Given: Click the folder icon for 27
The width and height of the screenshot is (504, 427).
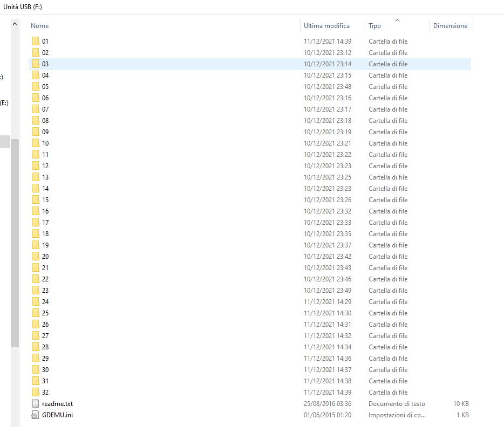Looking at the screenshot, I should [36, 335].
